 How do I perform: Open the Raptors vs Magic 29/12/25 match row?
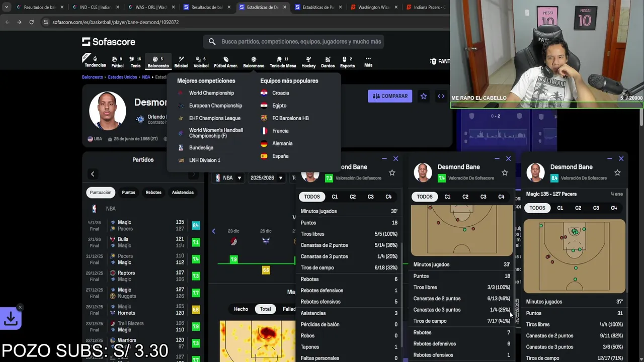(x=143, y=276)
